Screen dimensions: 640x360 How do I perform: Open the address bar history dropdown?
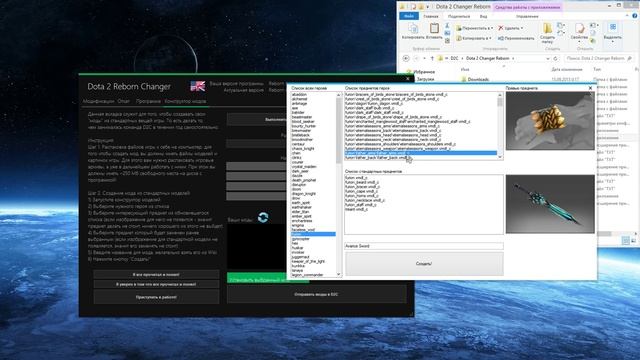pos(548,59)
